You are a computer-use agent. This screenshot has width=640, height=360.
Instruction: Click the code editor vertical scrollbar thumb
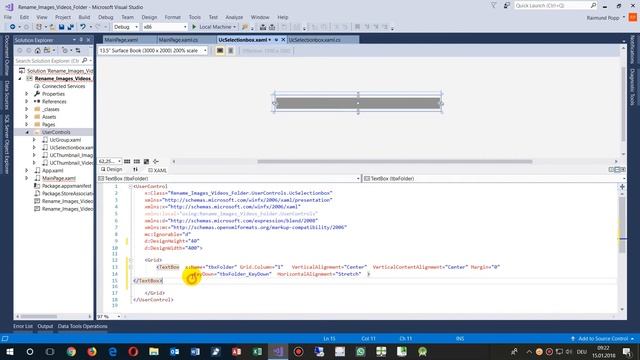tap(622, 224)
